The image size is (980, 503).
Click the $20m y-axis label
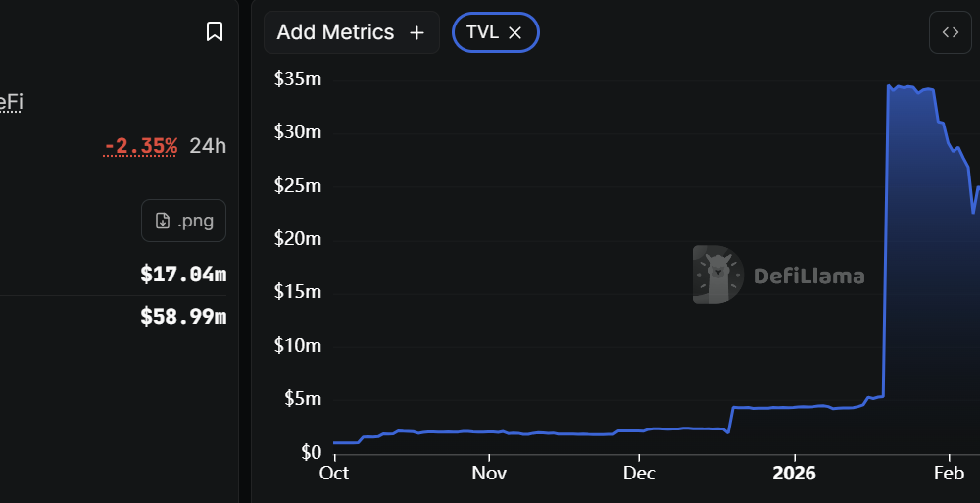coord(298,239)
